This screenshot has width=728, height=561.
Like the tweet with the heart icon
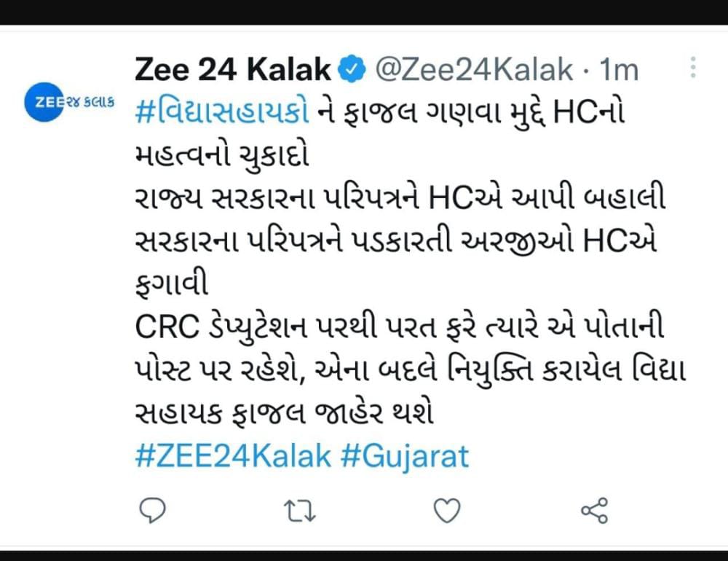point(447,510)
